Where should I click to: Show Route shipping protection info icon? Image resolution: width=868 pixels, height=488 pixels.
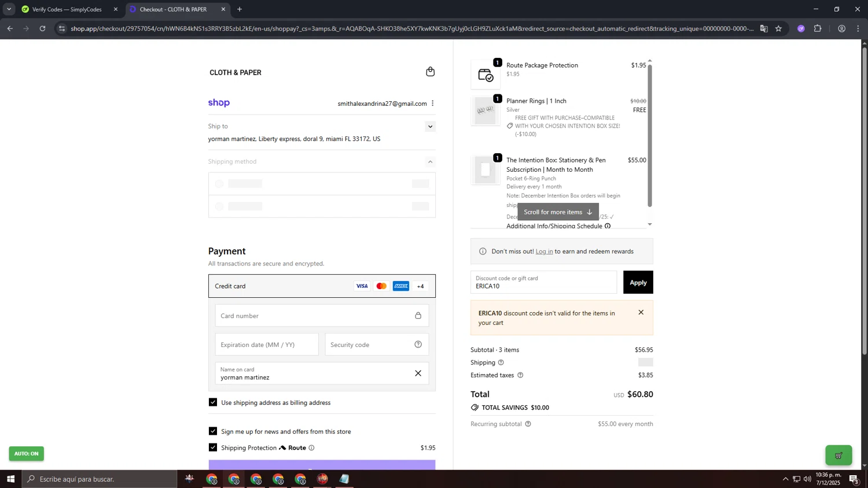[x=311, y=448]
